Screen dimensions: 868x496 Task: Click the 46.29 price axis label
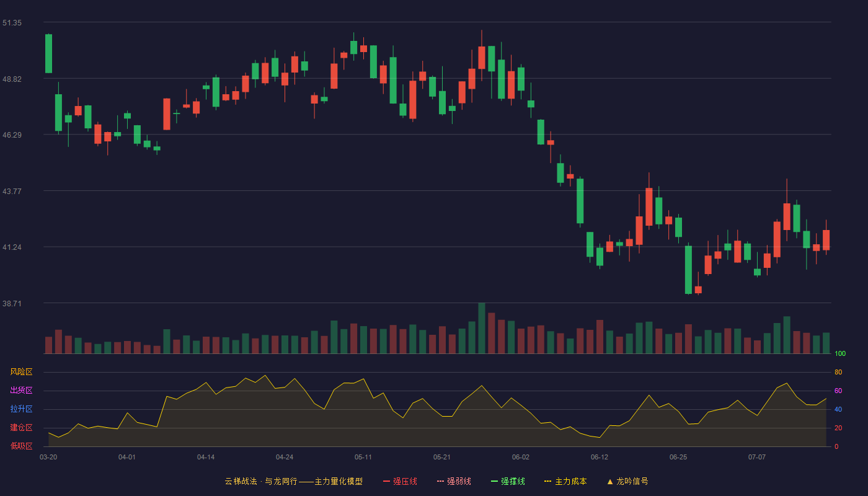[x=12, y=135]
